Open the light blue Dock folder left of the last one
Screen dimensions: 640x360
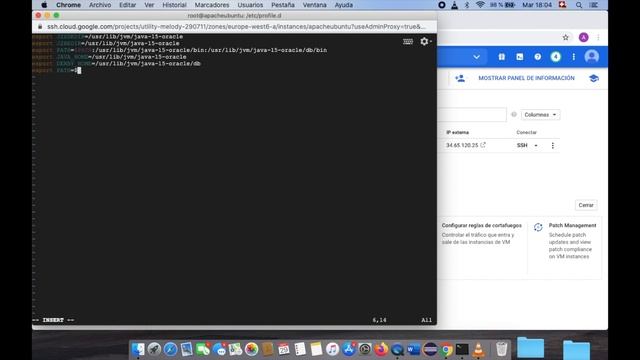tap(530, 347)
